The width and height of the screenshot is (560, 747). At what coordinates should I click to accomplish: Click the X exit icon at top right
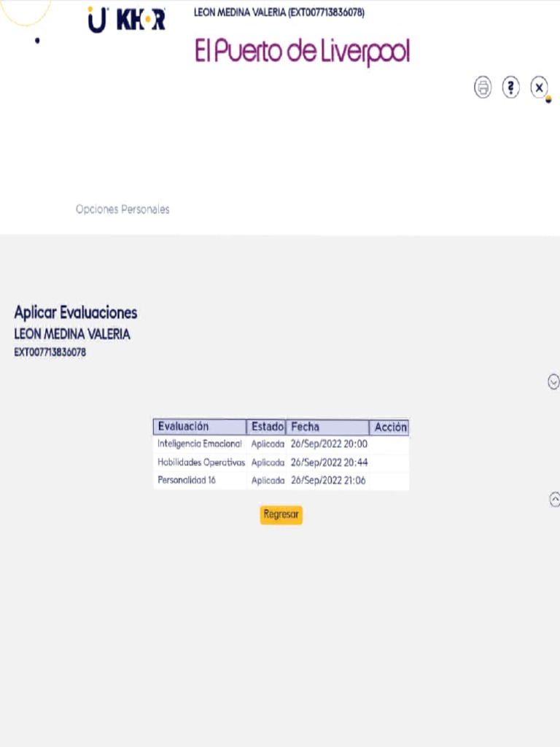tap(539, 88)
